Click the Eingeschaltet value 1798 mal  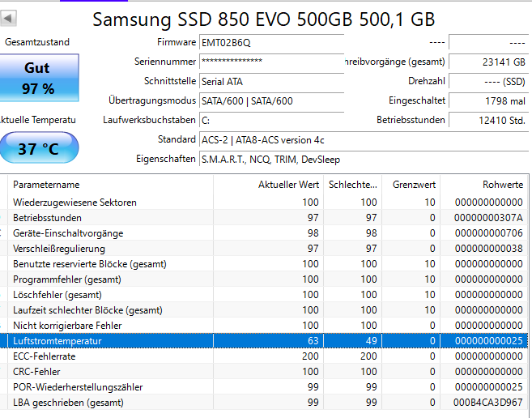(489, 100)
